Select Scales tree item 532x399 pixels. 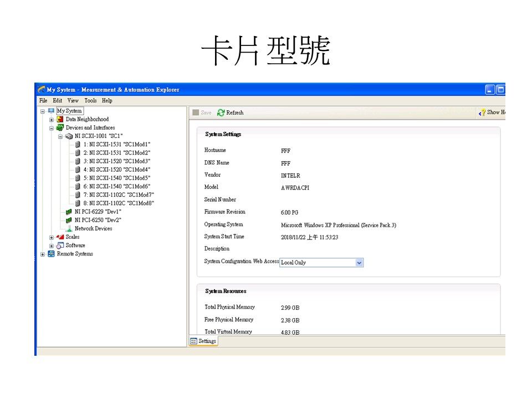point(72,237)
